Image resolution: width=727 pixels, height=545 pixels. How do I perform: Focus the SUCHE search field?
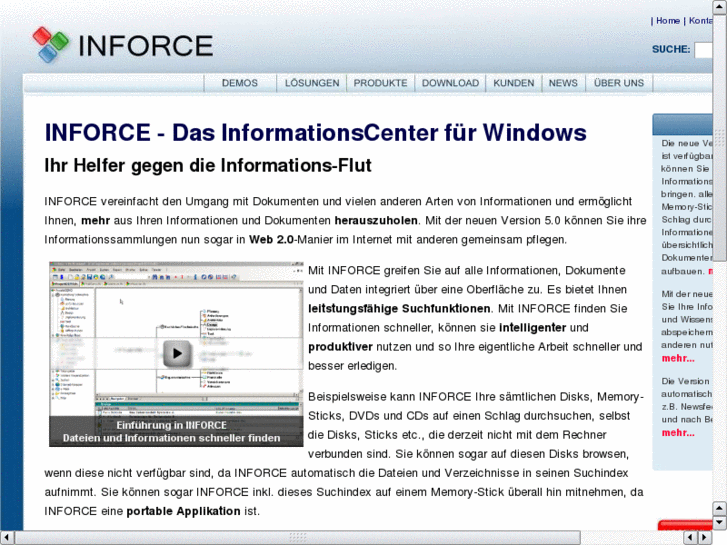coord(703,50)
